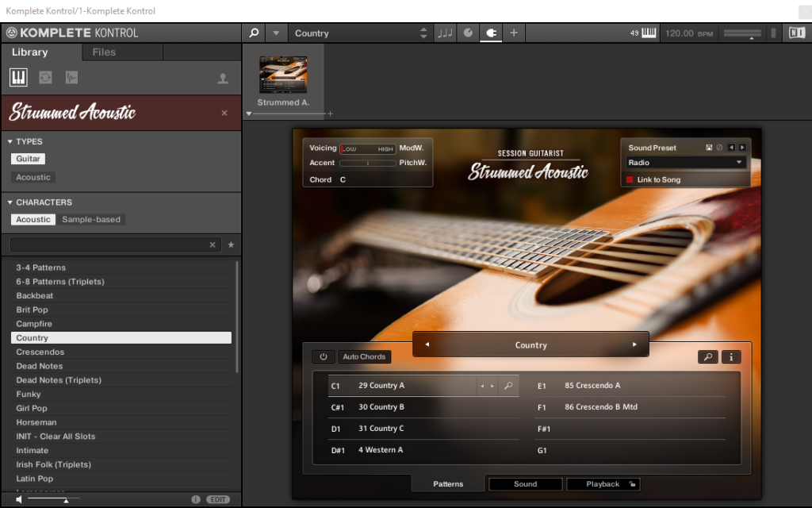This screenshot has width=812, height=508.
Task: Clear the preset search field with X
Action: pos(213,244)
